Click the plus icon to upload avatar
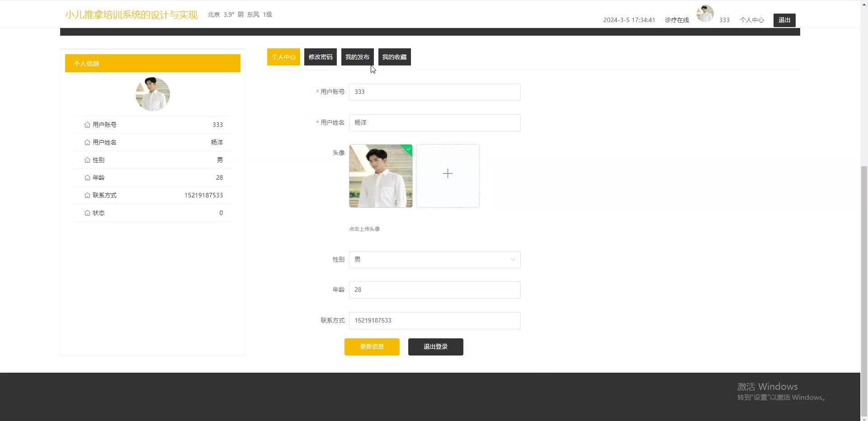The height and width of the screenshot is (421, 868). 448,173
